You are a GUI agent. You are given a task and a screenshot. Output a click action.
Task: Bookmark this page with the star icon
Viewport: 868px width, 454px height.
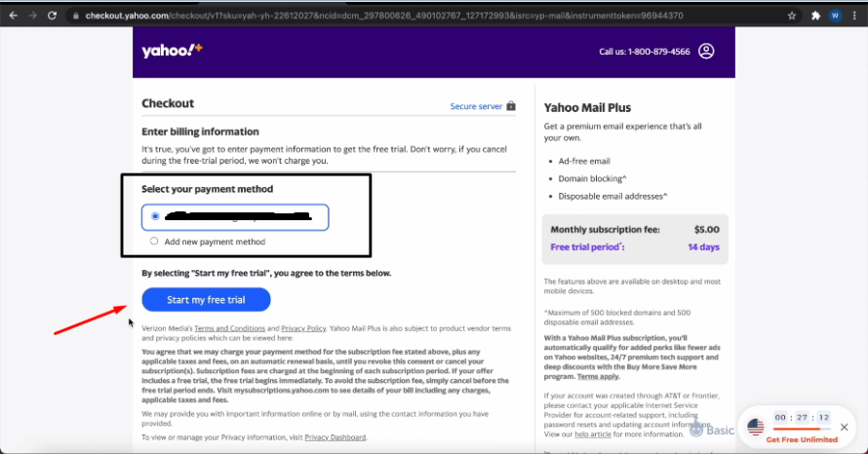coord(792,16)
